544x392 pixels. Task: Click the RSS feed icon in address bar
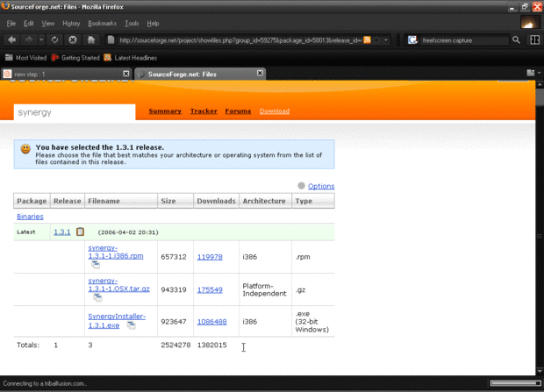pyautogui.click(x=367, y=40)
